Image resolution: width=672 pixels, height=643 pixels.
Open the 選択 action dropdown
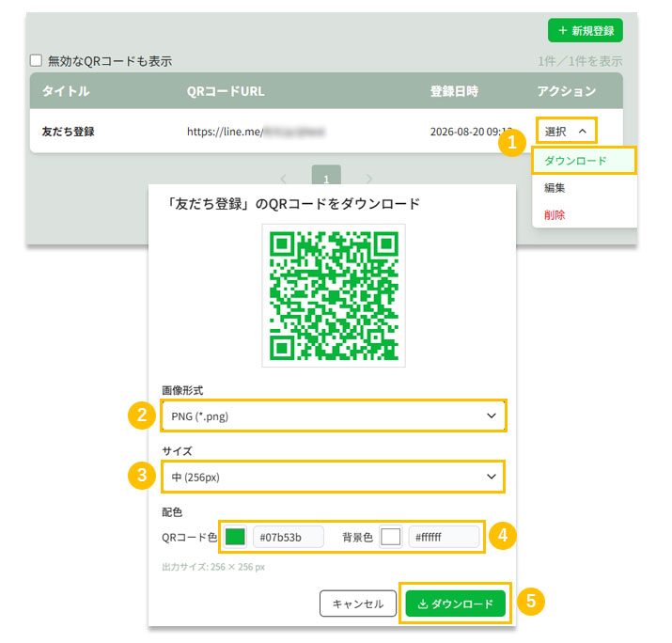(566, 131)
